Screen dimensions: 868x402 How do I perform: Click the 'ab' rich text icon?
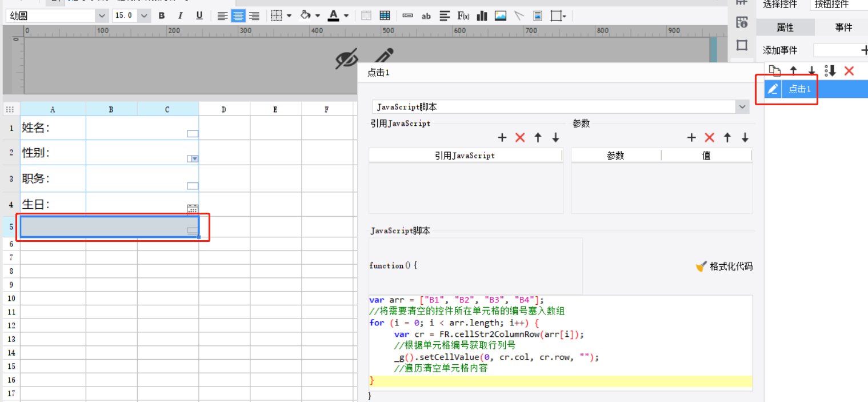point(426,16)
